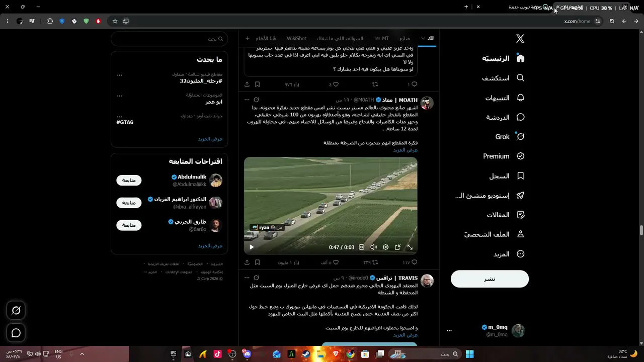
Task: Switch to the متابَع (Following) tab
Action: click(405, 38)
